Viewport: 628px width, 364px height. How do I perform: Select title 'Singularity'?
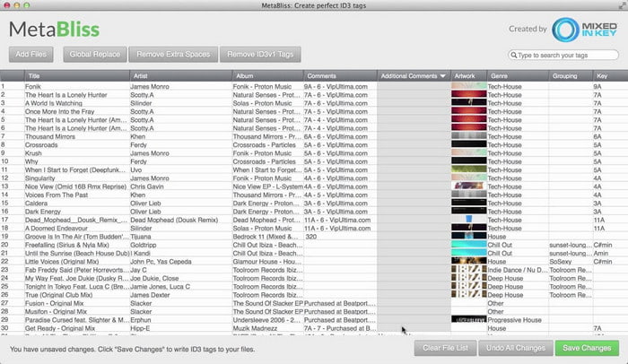39,178
